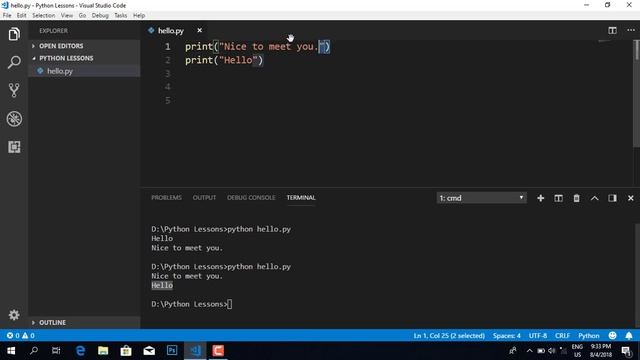
Task: Expand the Open Editors section
Action: pyautogui.click(x=84, y=46)
